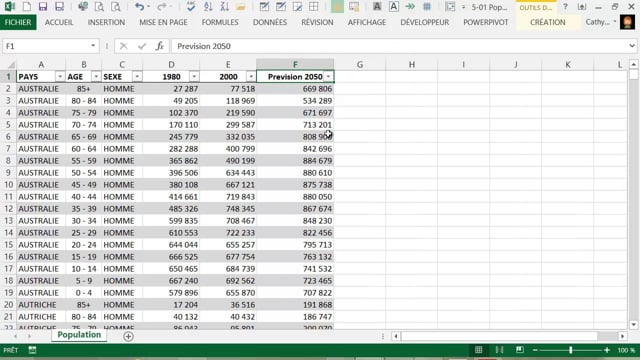Cancel formula entry with X icon
Viewport: 640px width, 360px height.
pos(124,46)
